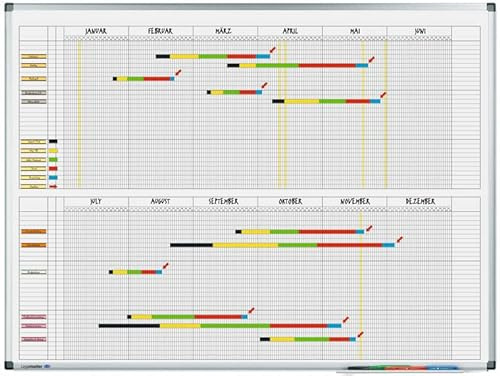Viewport: 500px width, 376px height.
Task: Click the long black segment of August–Dezember bar
Action: [192, 245]
